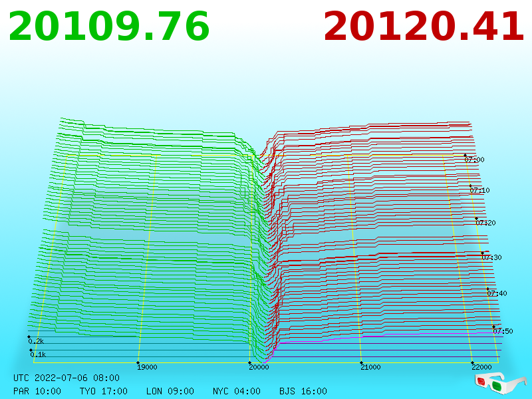The height and width of the screenshot is (399, 532).
Task: Click the 19000 price axis label
Action: coord(147,367)
